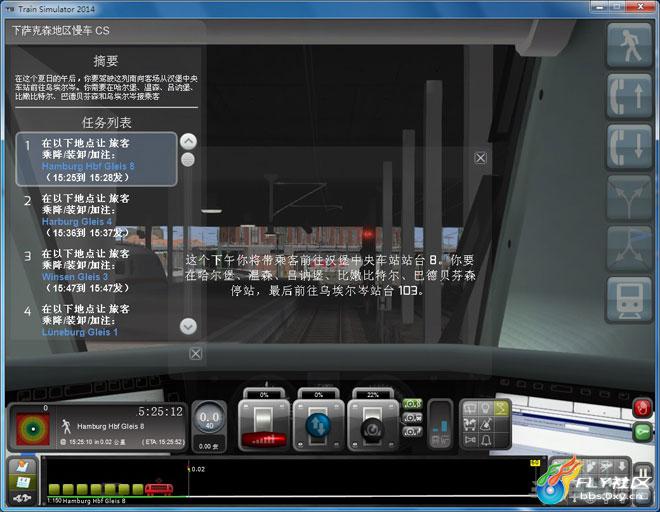
Task: Click the passenger loading doors icon
Action: pyautogui.click(x=470, y=424)
